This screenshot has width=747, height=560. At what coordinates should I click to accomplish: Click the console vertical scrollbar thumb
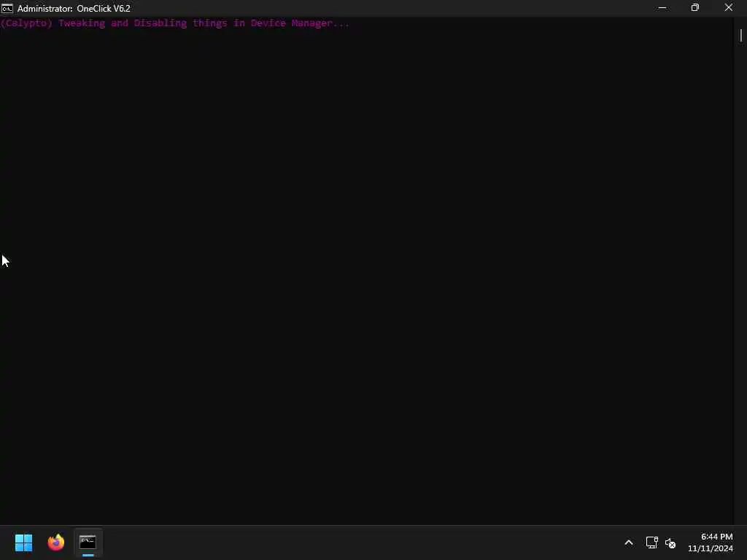click(x=741, y=35)
